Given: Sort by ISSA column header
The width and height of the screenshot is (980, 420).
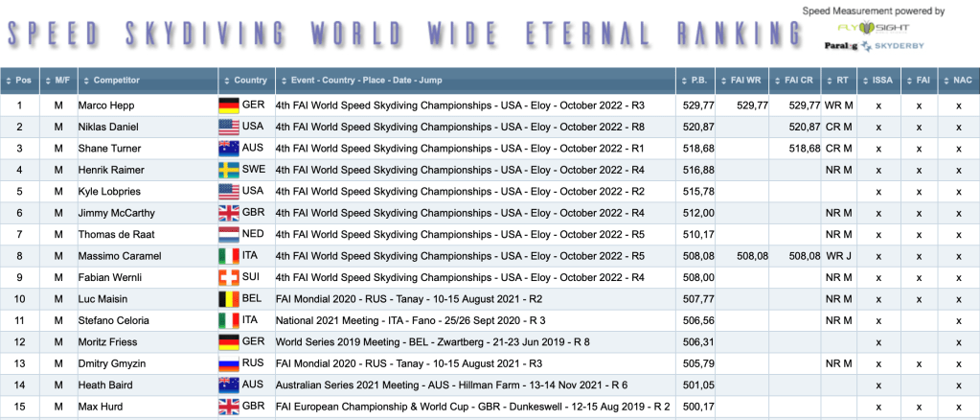Looking at the screenshot, I should (877, 81).
